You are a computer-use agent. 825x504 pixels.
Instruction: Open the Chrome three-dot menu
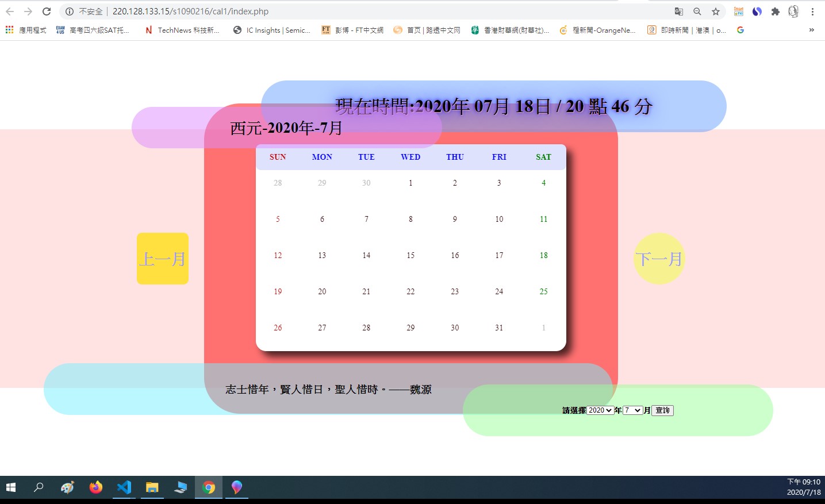812,11
